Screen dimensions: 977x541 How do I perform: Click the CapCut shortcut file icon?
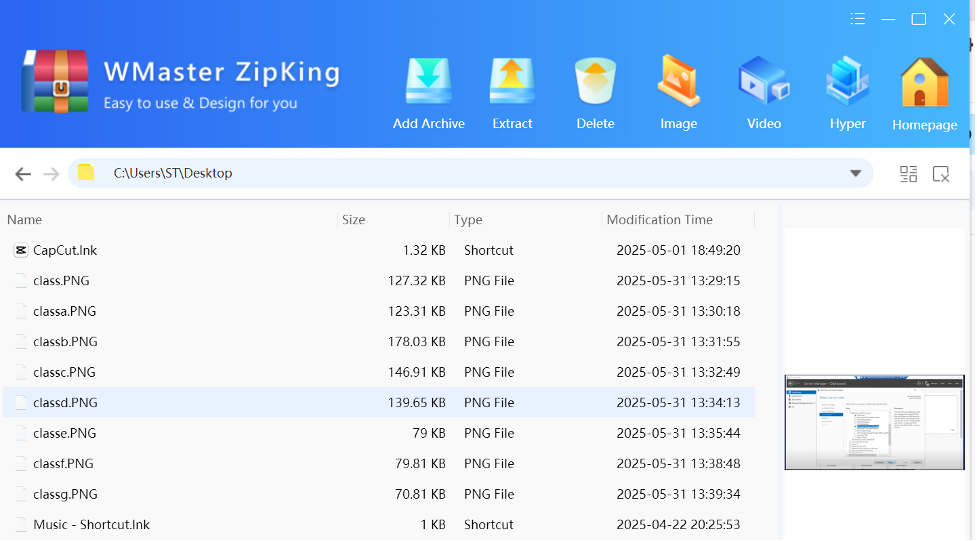[x=21, y=251]
